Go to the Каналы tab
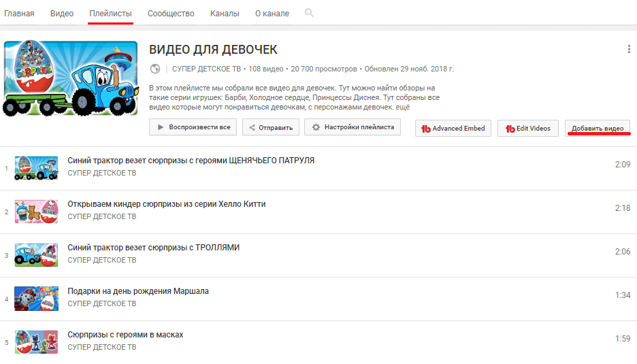The width and height of the screenshot is (637, 364). click(225, 14)
